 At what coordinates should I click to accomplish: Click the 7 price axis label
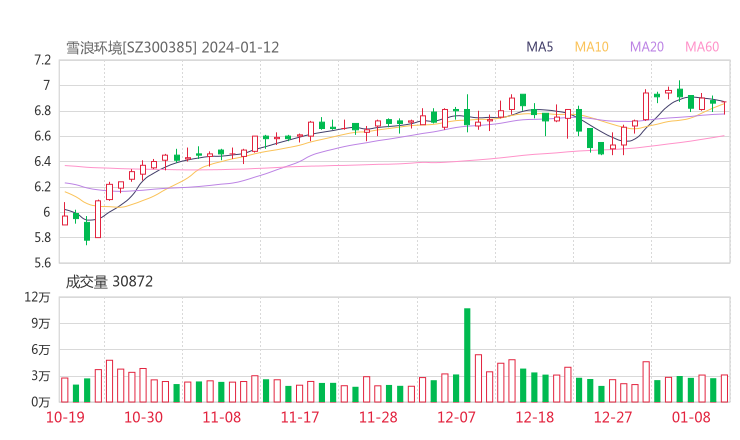46,85
